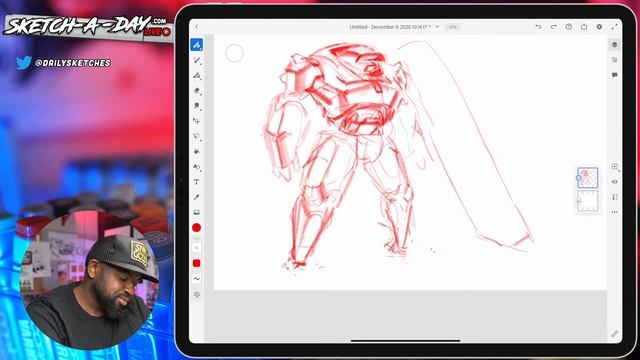Open the layer mask options
Viewport: 640px width, 360px height.
(x=615, y=197)
